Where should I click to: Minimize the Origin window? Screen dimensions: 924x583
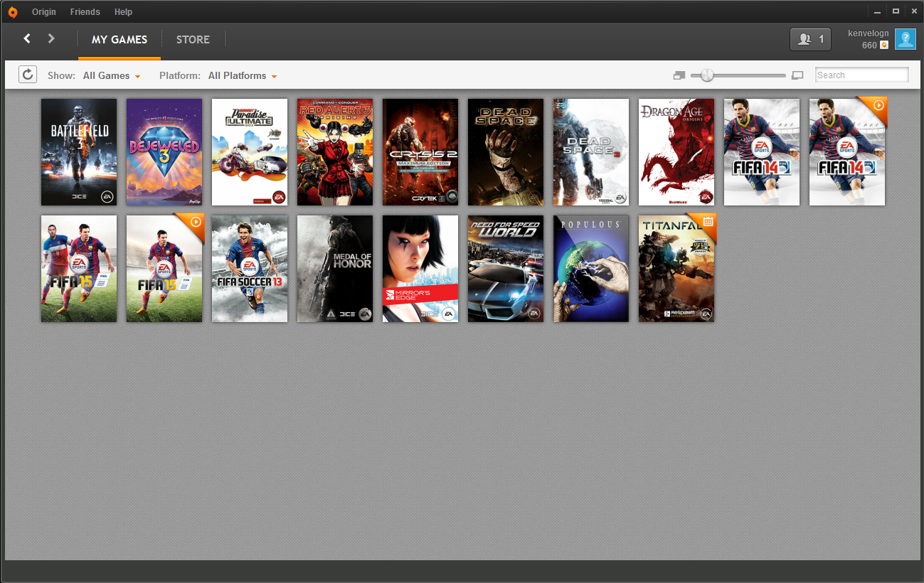878,11
